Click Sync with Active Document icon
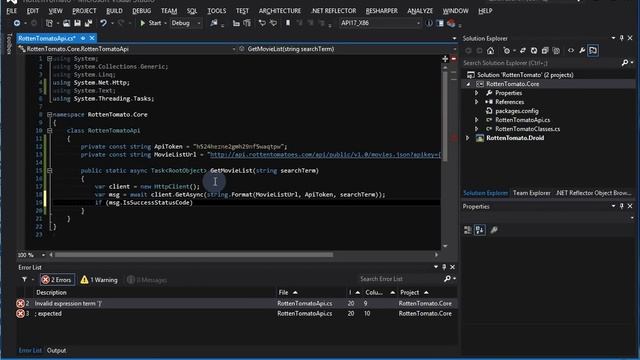 [x=523, y=51]
